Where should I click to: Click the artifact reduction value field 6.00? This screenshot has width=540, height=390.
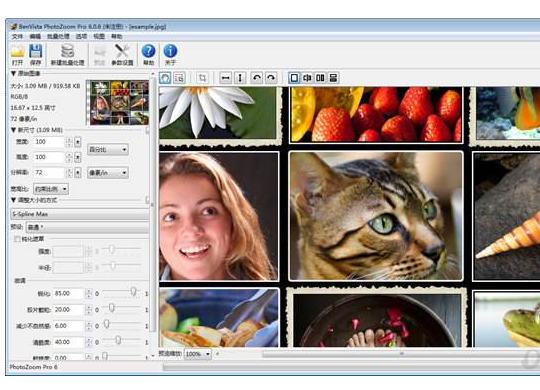[68, 326]
